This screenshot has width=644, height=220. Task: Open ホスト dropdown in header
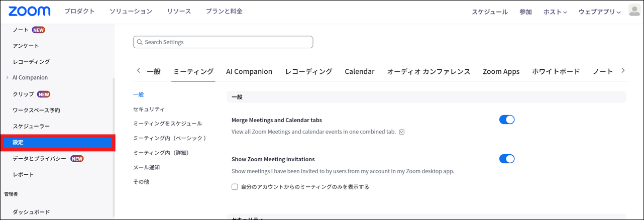(555, 12)
